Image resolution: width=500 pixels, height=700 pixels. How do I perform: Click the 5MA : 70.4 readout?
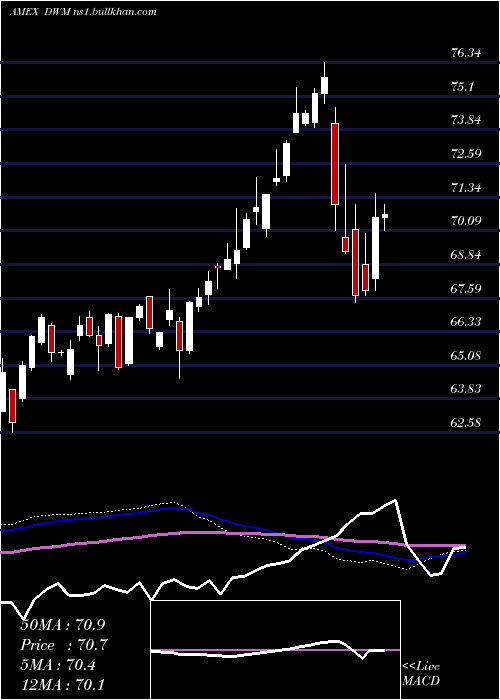pyautogui.click(x=58, y=665)
